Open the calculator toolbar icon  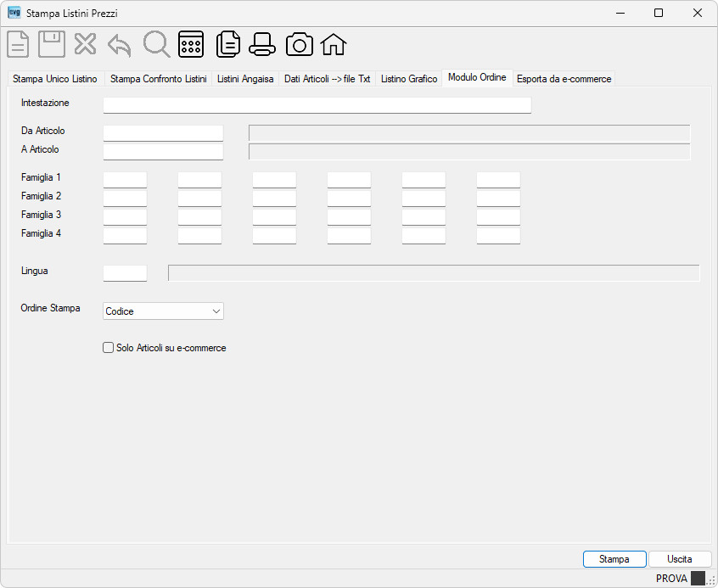[x=191, y=44]
